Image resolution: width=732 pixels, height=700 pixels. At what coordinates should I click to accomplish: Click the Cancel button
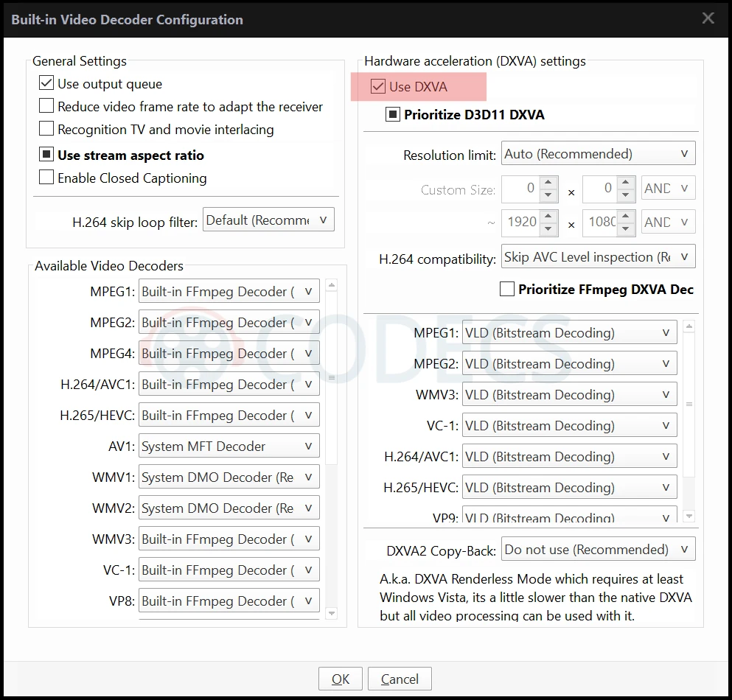pos(400,679)
